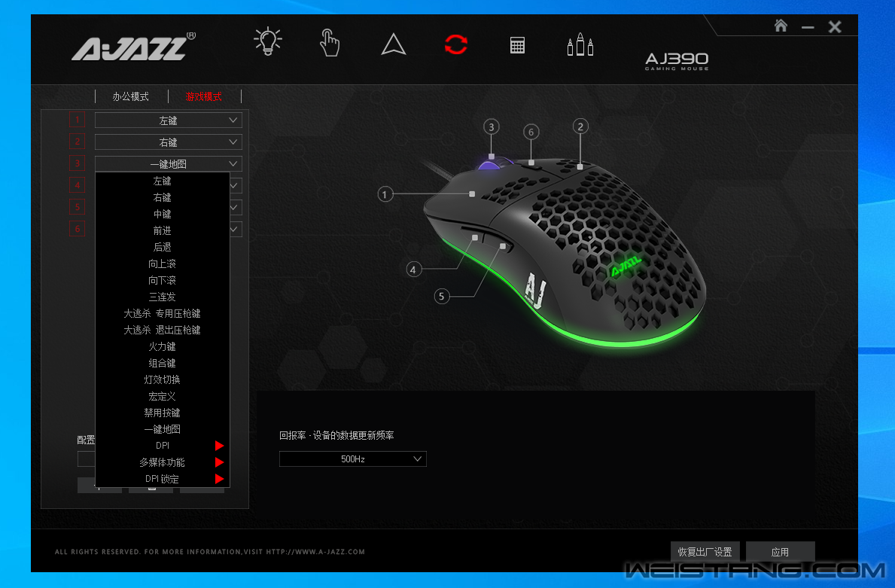Expand the DPI 锁定 submenu
The width and height of the screenshot is (895, 588).
coord(162,478)
